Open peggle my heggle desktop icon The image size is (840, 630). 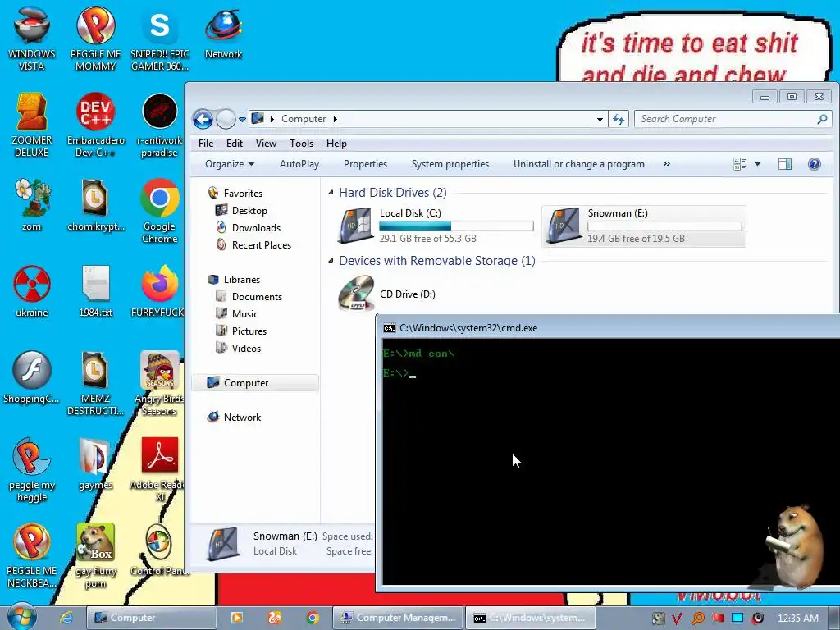(x=32, y=470)
